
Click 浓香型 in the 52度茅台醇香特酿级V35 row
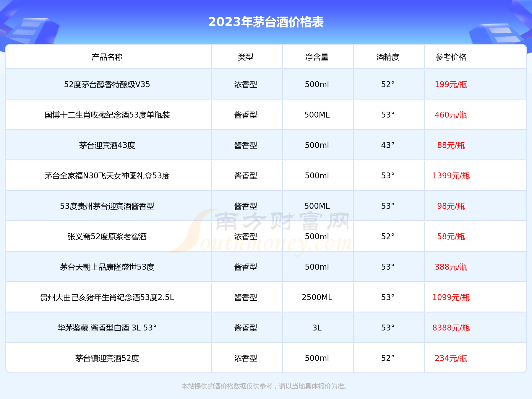click(246, 84)
